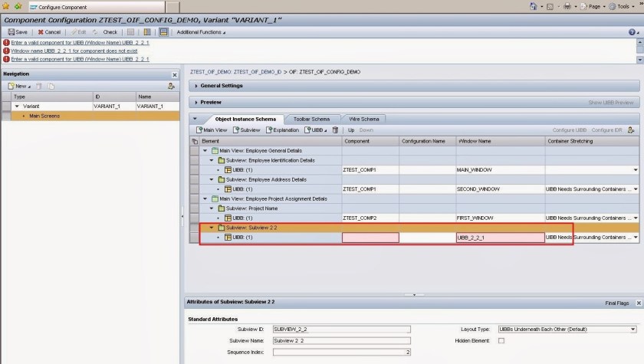Click the delete trash icon in schema toolbar
The image size is (644, 364).
335,130
